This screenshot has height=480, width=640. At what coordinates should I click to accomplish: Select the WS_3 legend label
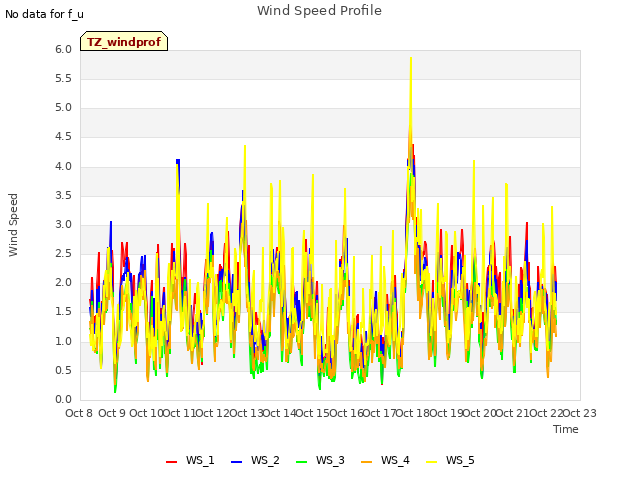pos(330,460)
